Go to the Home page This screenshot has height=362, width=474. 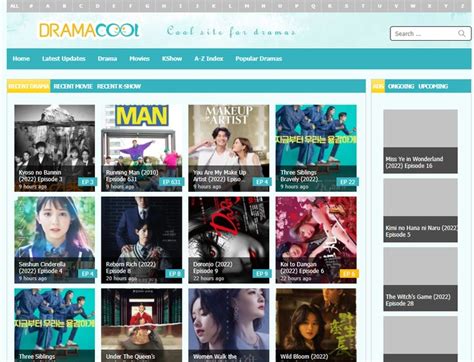pos(21,59)
